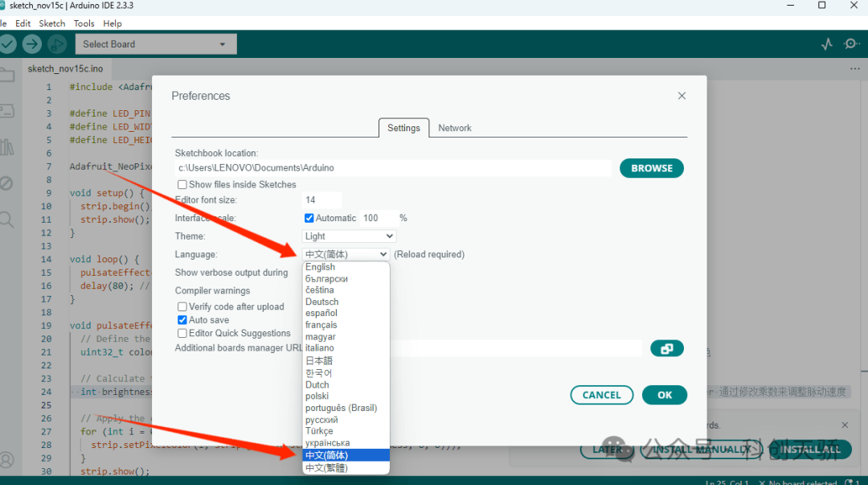
Task: Select 中文(繁體) at list bottom
Action: click(x=346, y=468)
